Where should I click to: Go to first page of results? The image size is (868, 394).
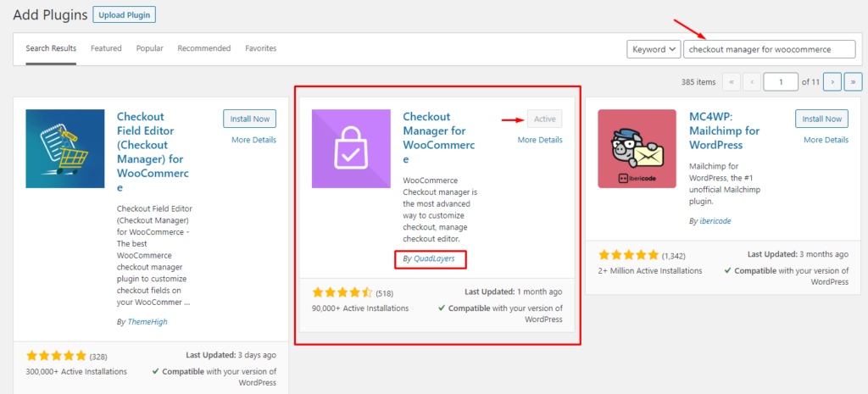tap(732, 82)
